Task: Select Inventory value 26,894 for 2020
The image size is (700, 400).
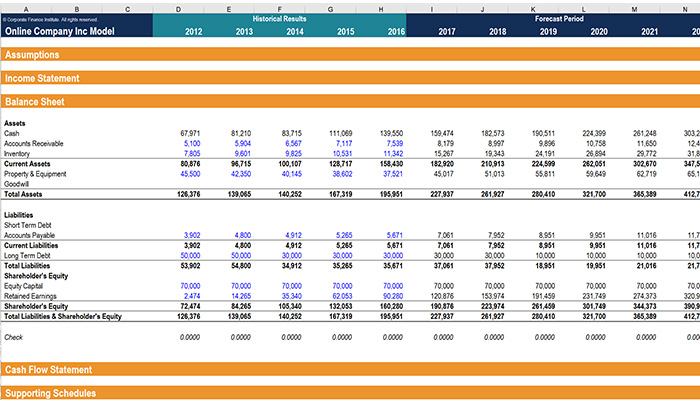Action: point(596,154)
